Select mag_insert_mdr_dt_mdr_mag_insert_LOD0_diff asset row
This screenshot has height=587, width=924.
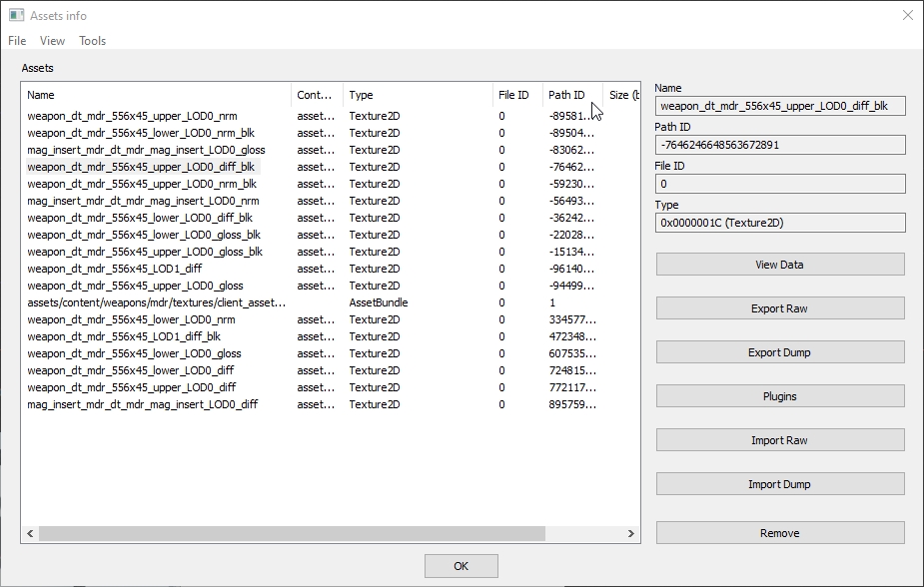pyautogui.click(x=142, y=404)
